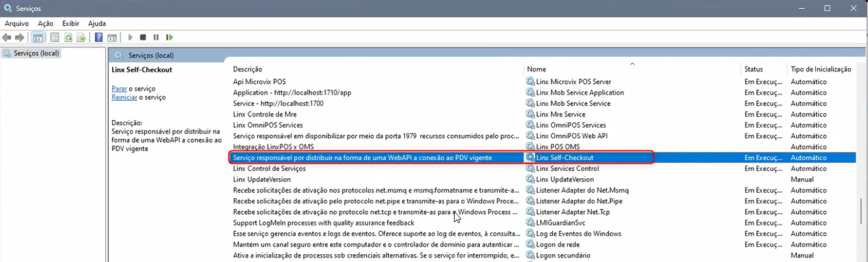Click the Export List toolbar icon
Image resolution: width=868 pixels, height=262 pixels.
[x=81, y=38]
